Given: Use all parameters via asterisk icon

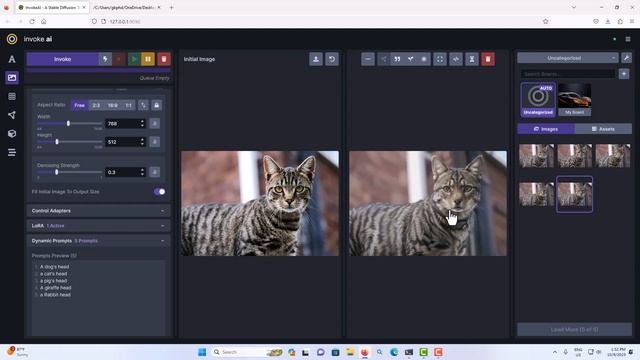Looking at the screenshot, I should point(424,59).
